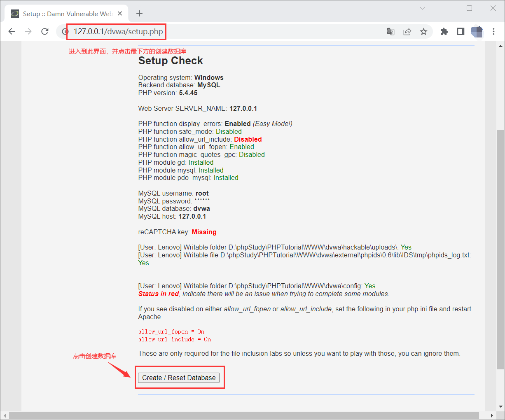Open the side panel icon
Screen dimensions: 505x420
461,32
